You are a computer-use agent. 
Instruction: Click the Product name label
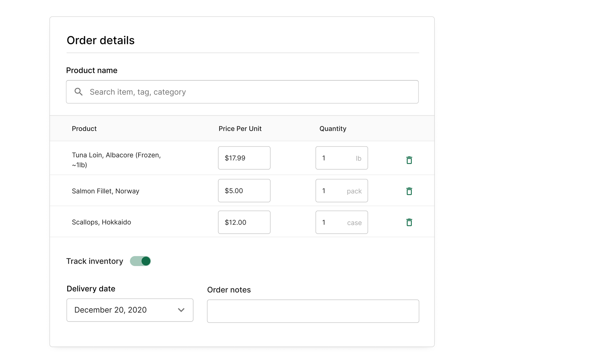click(92, 70)
